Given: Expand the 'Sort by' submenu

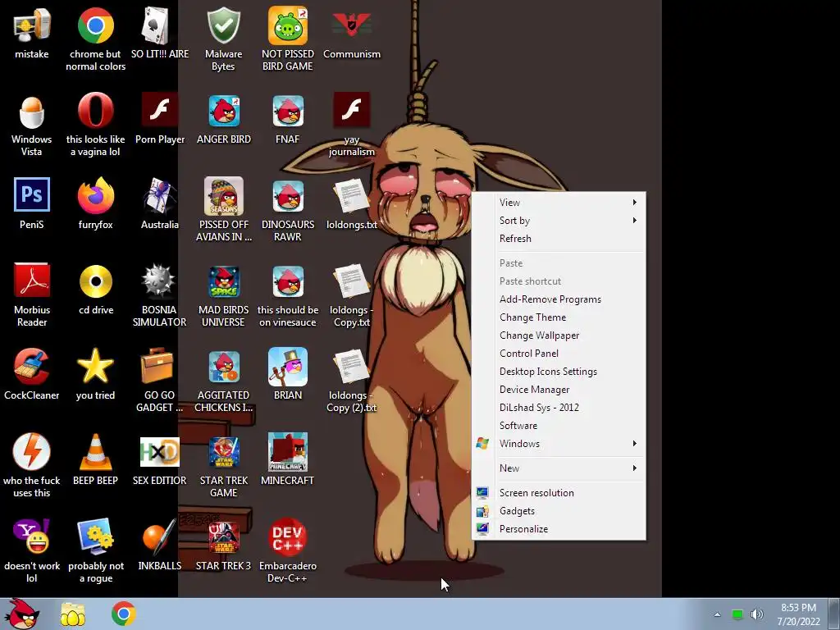Looking at the screenshot, I should pyautogui.click(x=558, y=221).
